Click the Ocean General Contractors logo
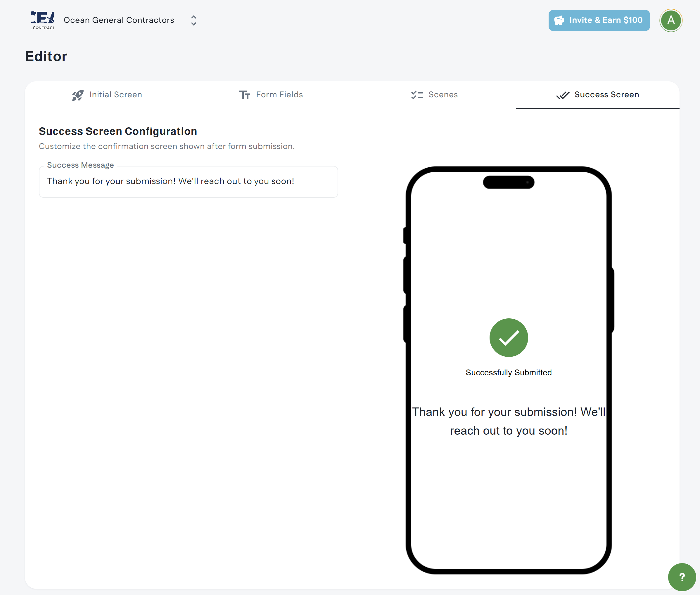 (43, 20)
